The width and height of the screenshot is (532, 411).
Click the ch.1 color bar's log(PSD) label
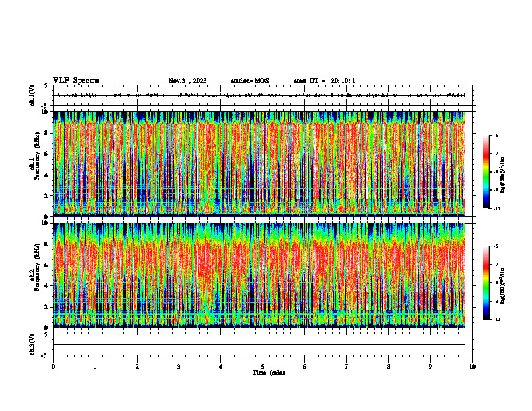coord(503,175)
